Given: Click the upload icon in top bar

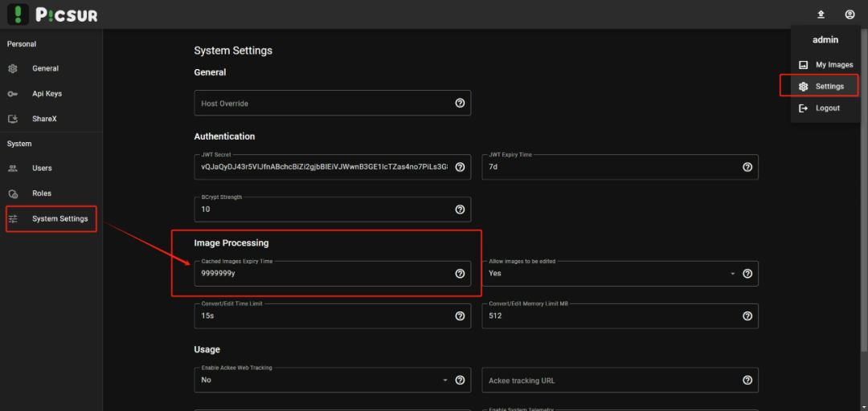Looking at the screenshot, I should click(x=821, y=15).
